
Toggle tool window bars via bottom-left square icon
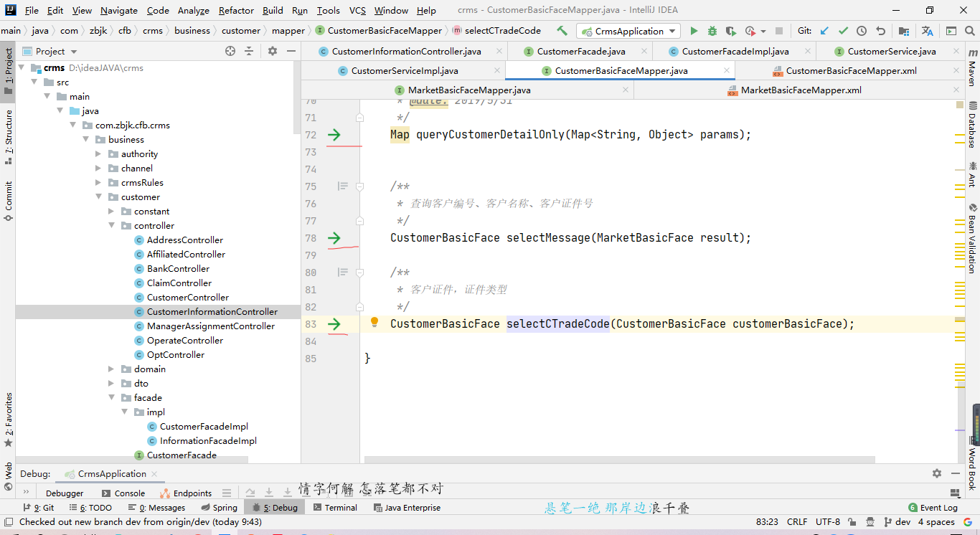pyautogui.click(x=8, y=522)
